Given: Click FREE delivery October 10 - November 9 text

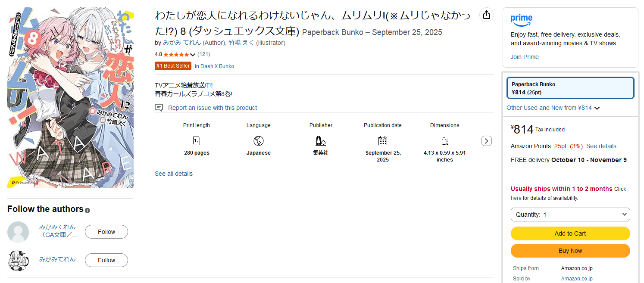Looking at the screenshot, I should pyautogui.click(x=569, y=160).
